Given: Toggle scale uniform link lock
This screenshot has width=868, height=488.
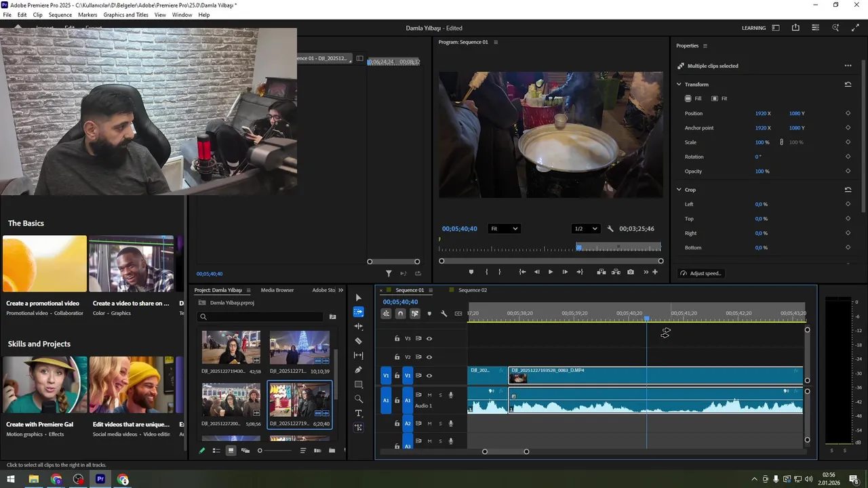Looking at the screenshot, I should click(781, 142).
